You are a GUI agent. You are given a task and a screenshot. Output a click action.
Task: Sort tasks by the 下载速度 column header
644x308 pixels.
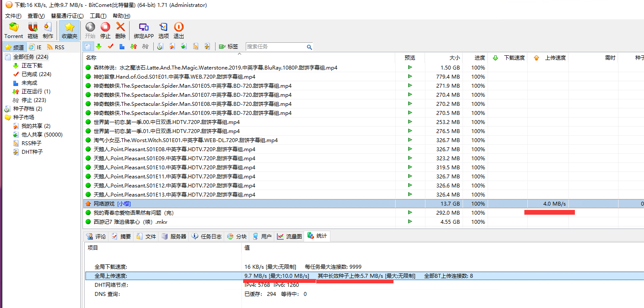click(x=508, y=57)
